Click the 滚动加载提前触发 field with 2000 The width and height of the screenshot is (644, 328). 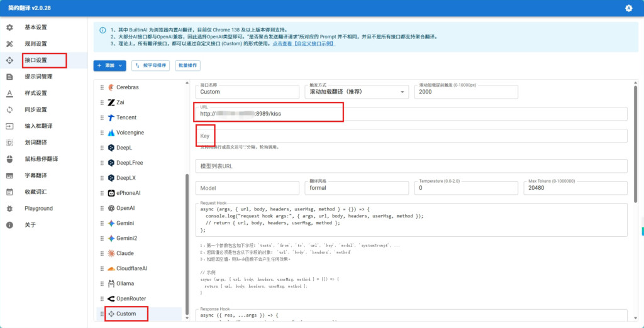click(x=466, y=92)
